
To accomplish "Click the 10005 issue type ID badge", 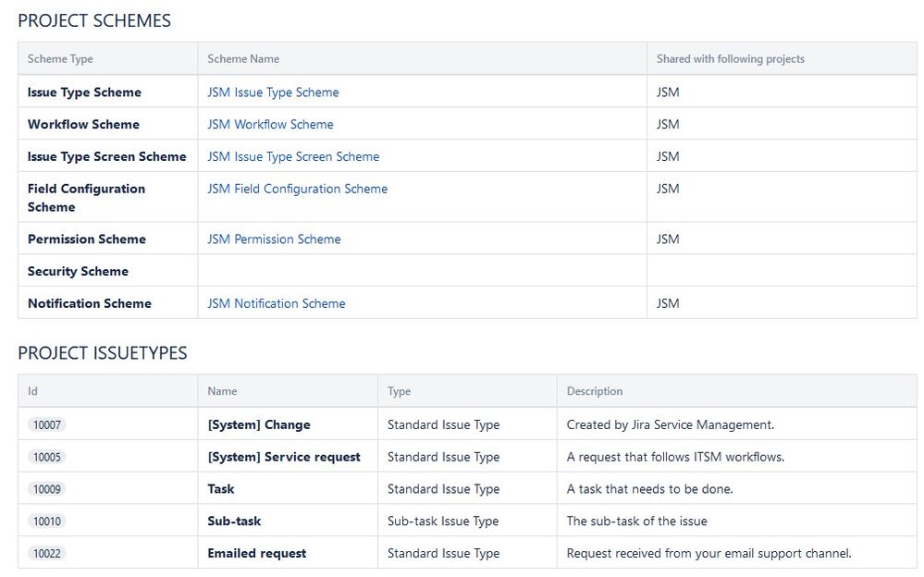I will [x=46, y=457].
